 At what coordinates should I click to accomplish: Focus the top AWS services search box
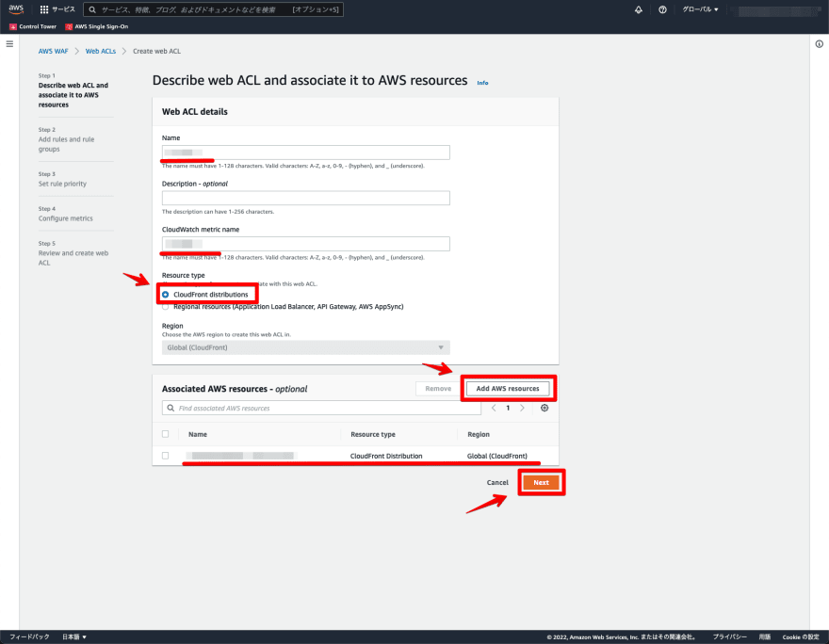[213, 9]
